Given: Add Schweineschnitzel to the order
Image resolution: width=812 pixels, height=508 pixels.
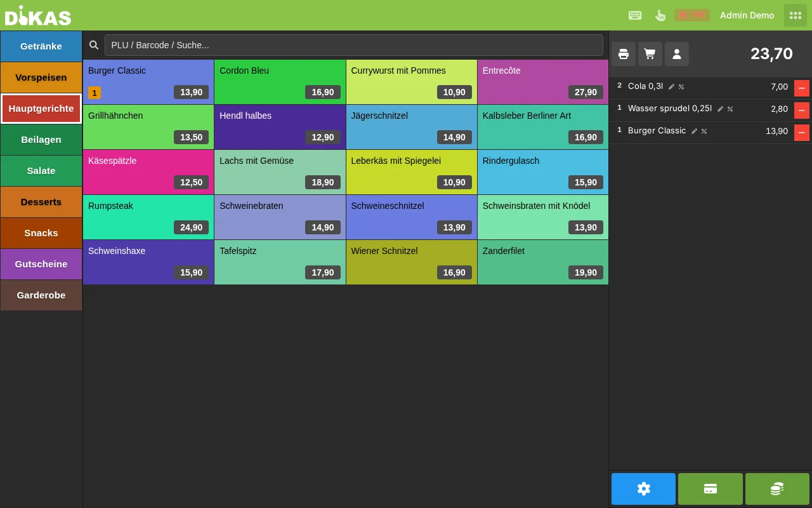Looking at the screenshot, I should click(x=412, y=217).
